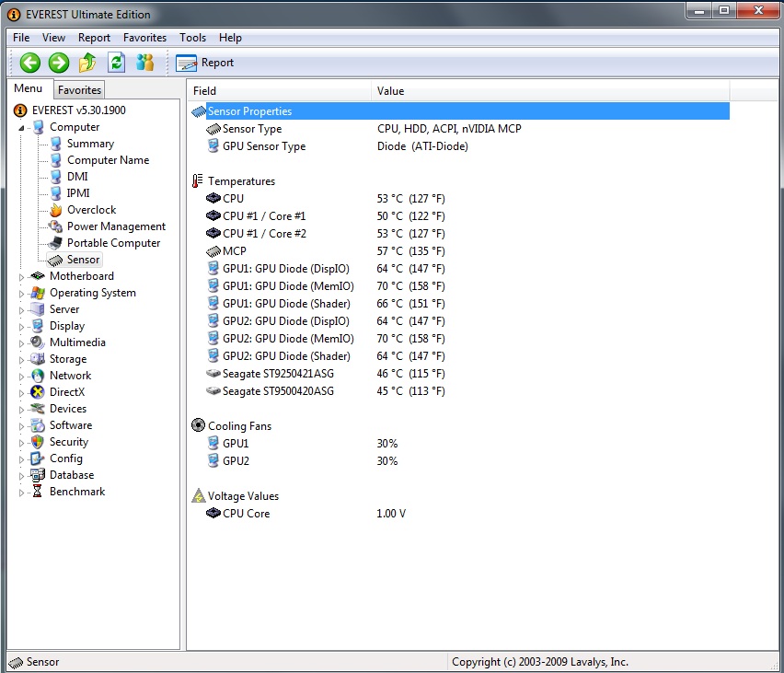Click the Operating System Windows flag icon
The image size is (784, 673).
coord(38,293)
